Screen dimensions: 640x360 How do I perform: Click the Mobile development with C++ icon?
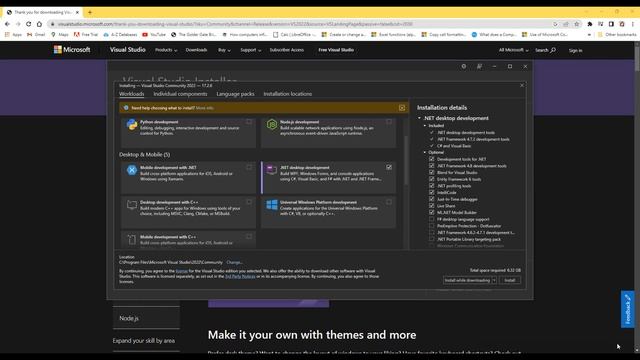coord(131,240)
